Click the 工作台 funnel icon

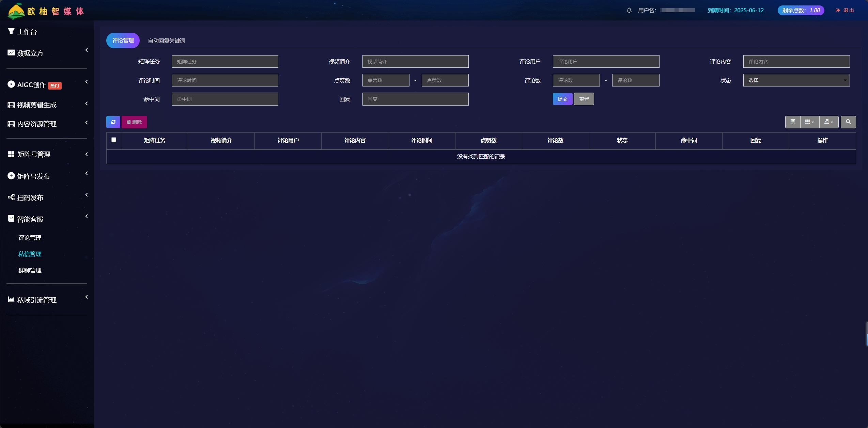11,31
